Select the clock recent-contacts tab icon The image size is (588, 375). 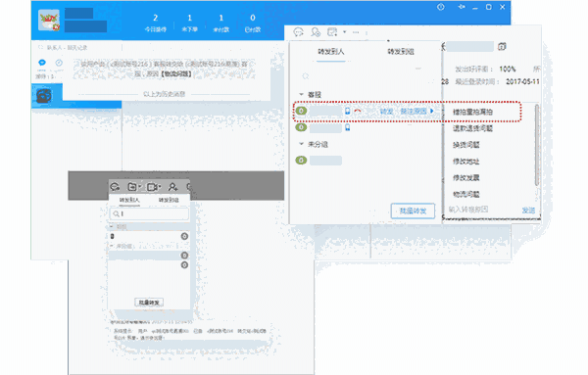[x=59, y=63]
